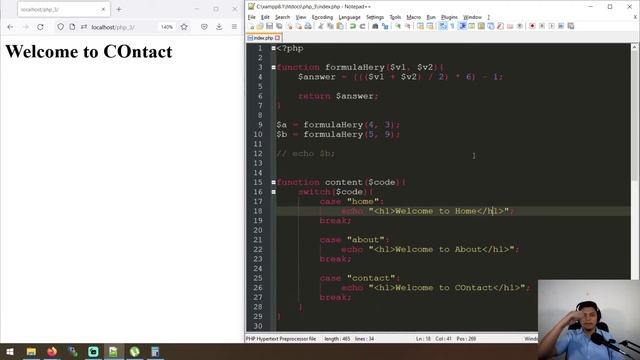The height and width of the screenshot is (360, 640).
Task: Click the Open file icon in Notepad++
Action: [x=260, y=26]
